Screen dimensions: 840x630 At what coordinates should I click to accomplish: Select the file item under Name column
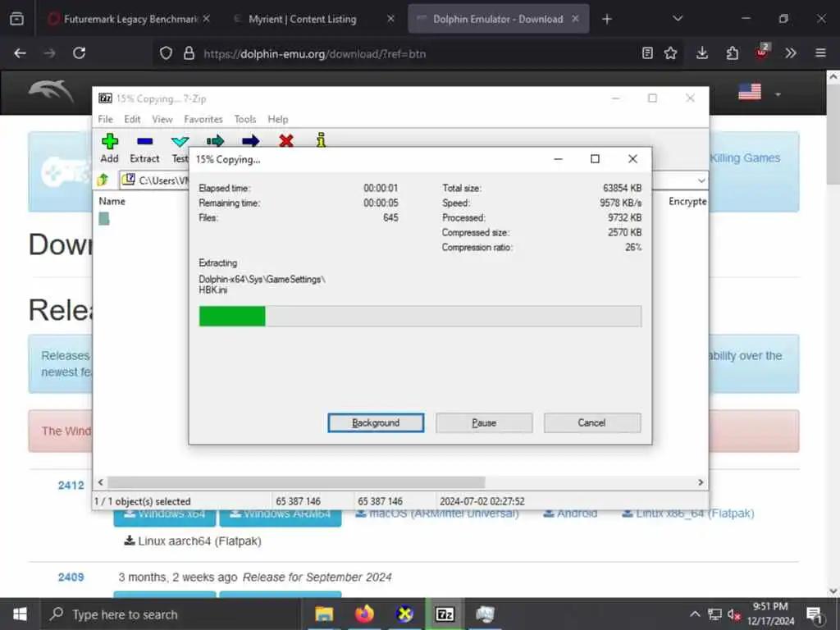[x=104, y=218]
